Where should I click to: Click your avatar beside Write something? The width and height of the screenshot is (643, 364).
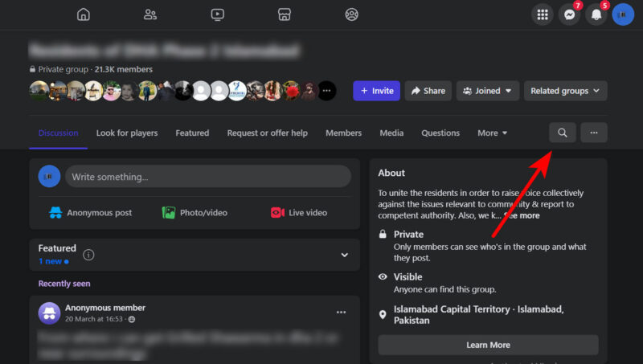(49, 176)
